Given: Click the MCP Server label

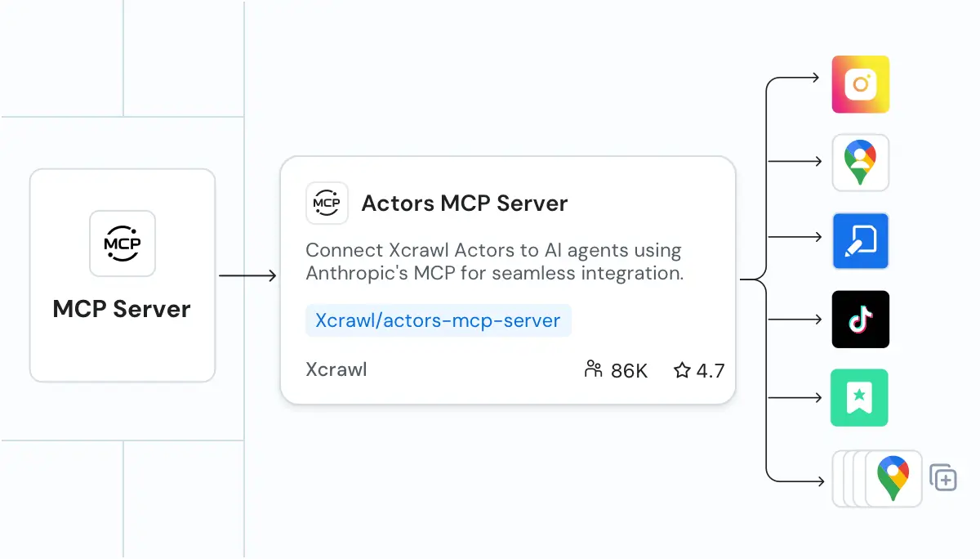Looking at the screenshot, I should click(122, 309).
